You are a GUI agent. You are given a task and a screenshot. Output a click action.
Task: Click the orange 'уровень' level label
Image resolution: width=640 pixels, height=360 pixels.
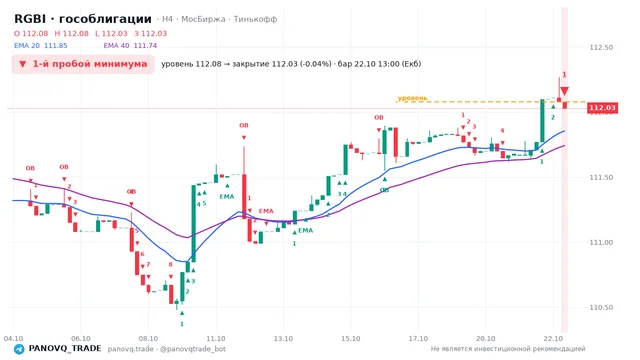tap(412, 98)
